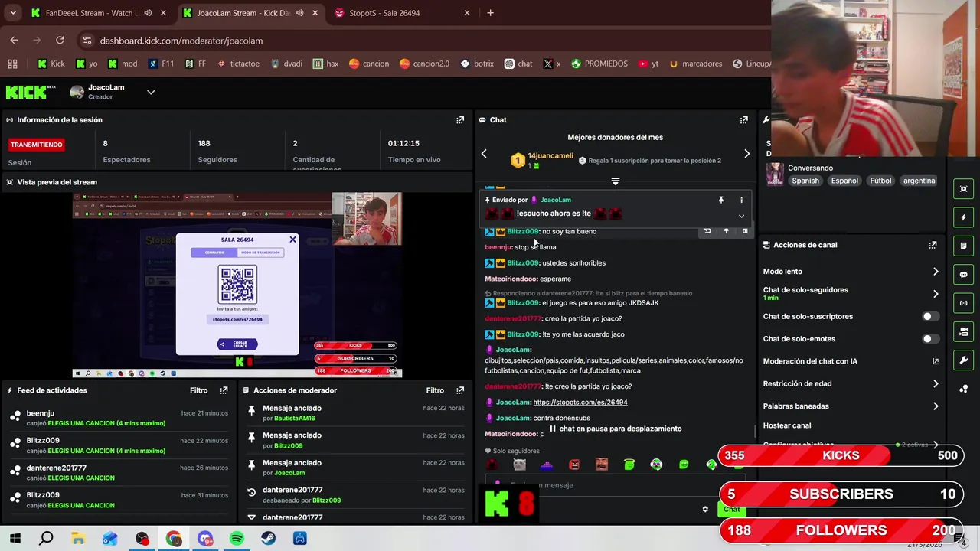This screenshot has height=551, width=980.
Task: Click the speech bubble sidebar icon
Action: click(x=963, y=274)
